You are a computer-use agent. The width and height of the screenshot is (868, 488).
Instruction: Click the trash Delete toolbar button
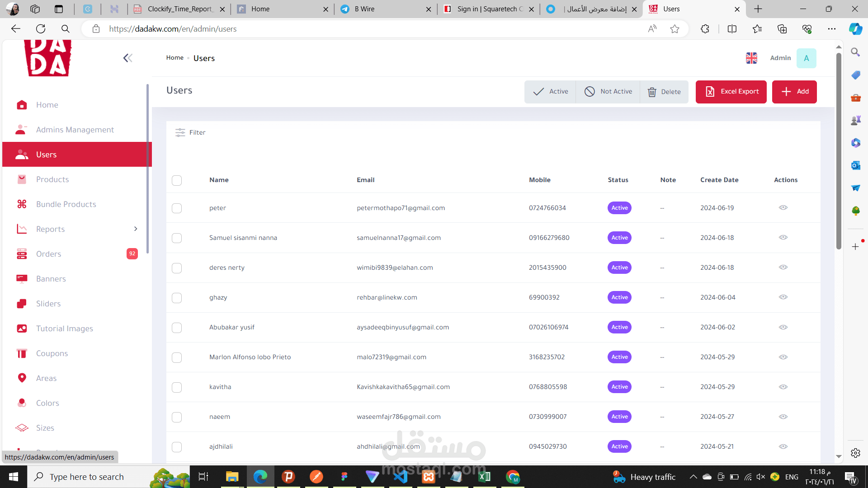pyautogui.click(x=664, y=92)
